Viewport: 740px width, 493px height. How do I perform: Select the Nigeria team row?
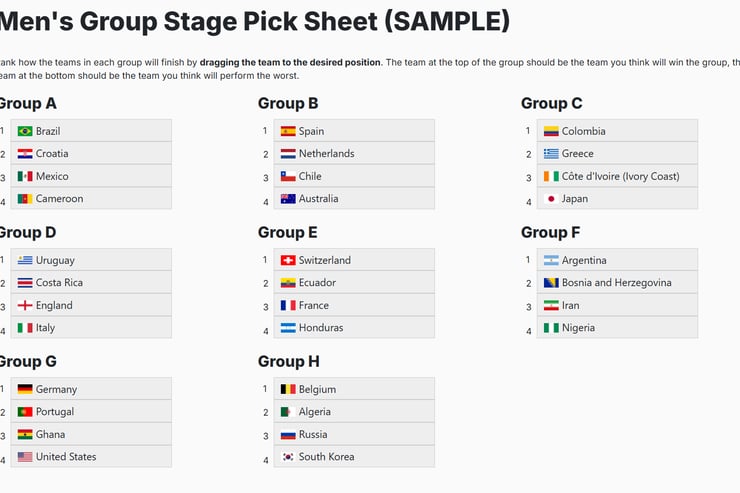(x=617, y=327)
